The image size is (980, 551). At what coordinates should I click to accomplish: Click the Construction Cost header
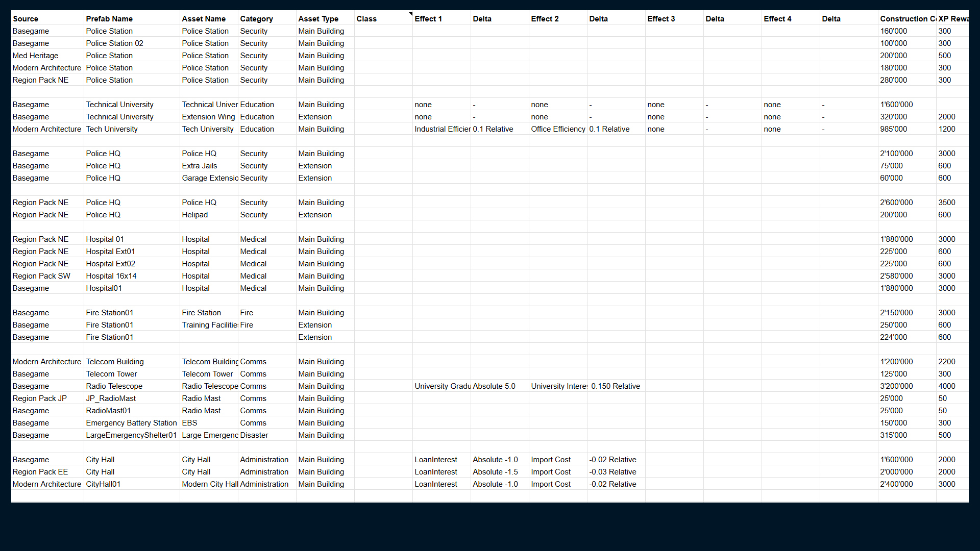point(906,18)
